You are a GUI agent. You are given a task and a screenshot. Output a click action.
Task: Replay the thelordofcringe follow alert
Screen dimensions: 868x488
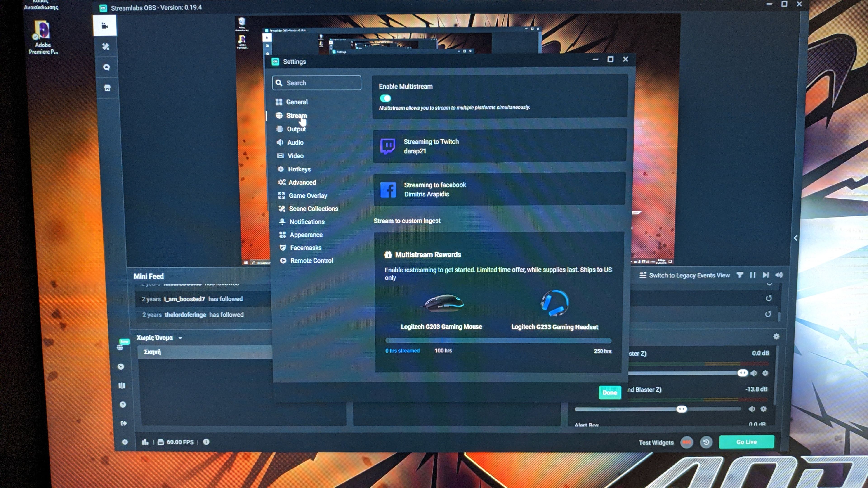click(x=768, y=314)
